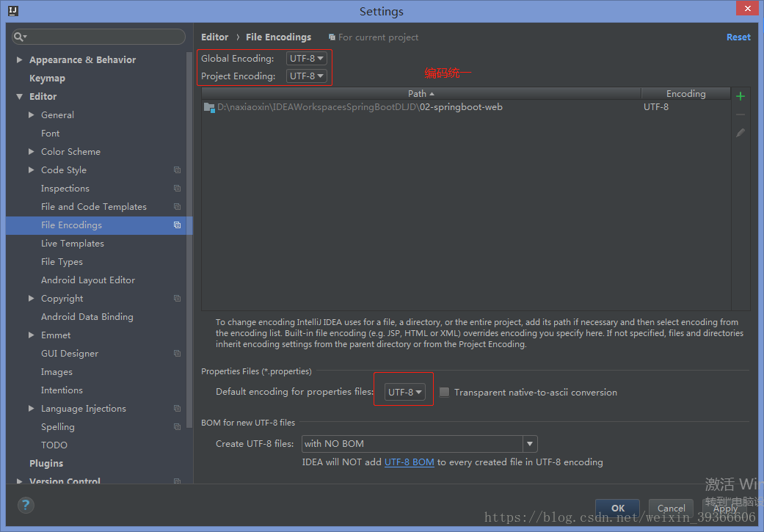Viewport: 764px width, 532px height.
Task: Click the OK button
Action: point(618,508)
